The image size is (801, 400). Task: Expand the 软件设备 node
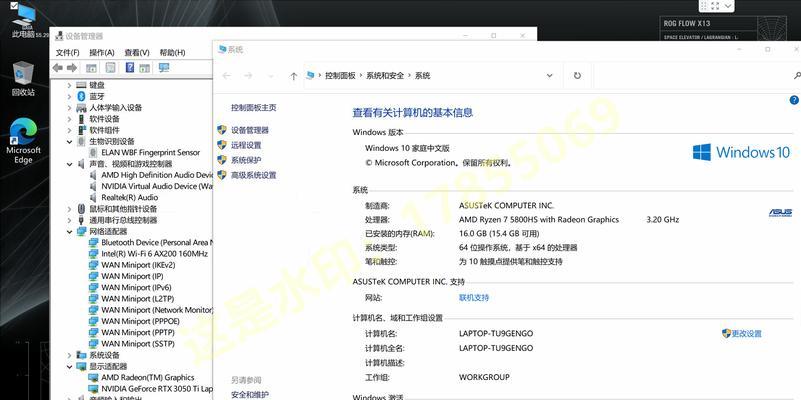pos(69,119)
